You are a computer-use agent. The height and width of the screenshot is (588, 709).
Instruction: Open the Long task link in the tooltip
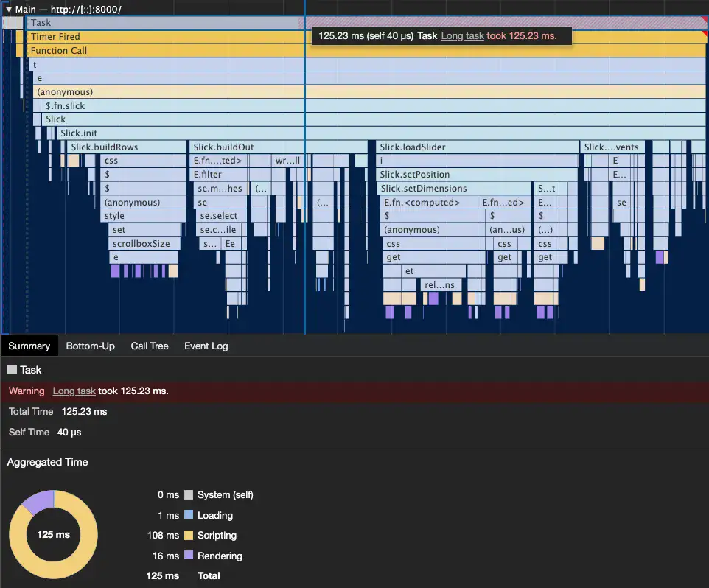(462, 35)
